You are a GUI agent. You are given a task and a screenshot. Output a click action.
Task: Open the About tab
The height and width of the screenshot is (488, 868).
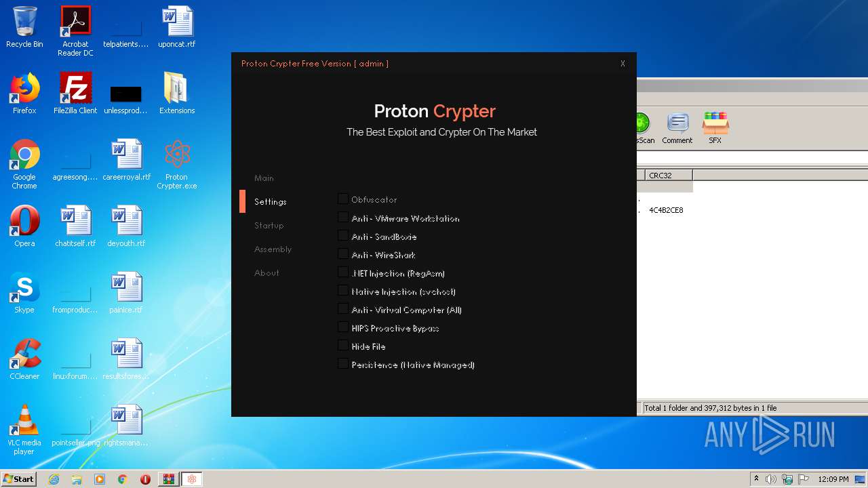click(267, 273)
